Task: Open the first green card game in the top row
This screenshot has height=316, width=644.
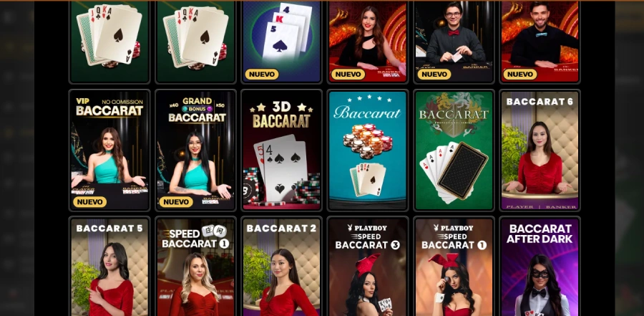Action: click(109, 41)
